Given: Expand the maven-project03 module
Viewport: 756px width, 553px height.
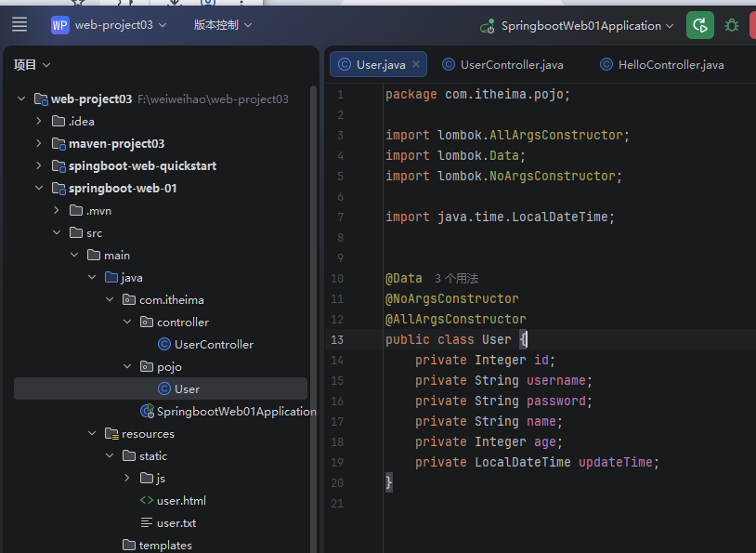Looking at the screenshot, I should pos(39,143).
